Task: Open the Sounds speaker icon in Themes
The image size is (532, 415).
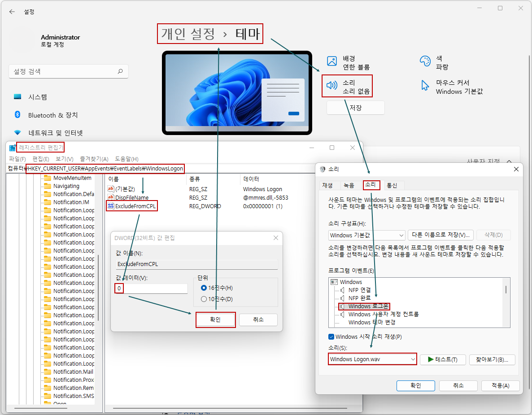Action: point(332,86)
